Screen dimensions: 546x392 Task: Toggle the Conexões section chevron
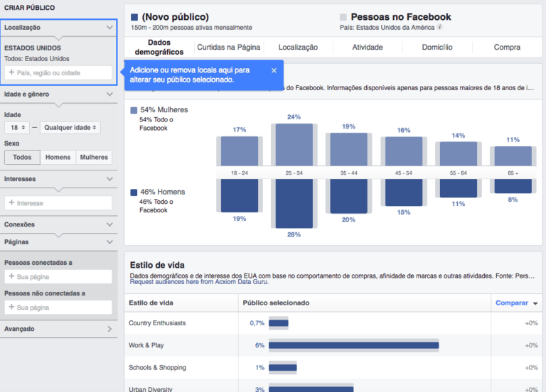109,224
